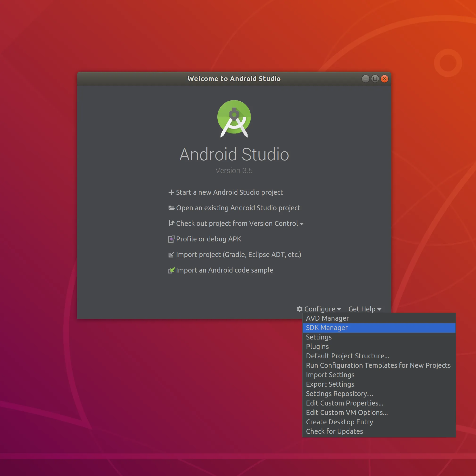
Task: Click the Configure gear icon
Action: pyautogui.click(x=299, y=309)
